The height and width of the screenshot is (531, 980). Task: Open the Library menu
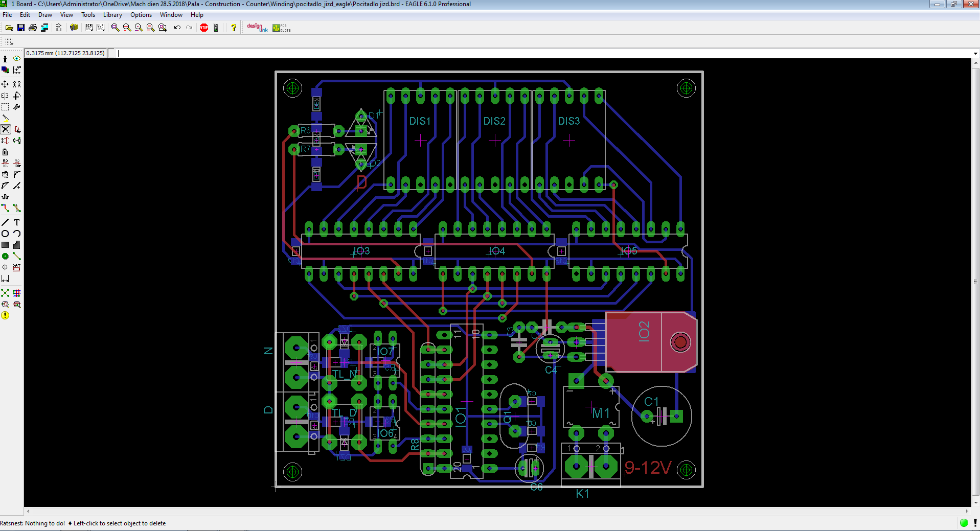coord(112,15)
